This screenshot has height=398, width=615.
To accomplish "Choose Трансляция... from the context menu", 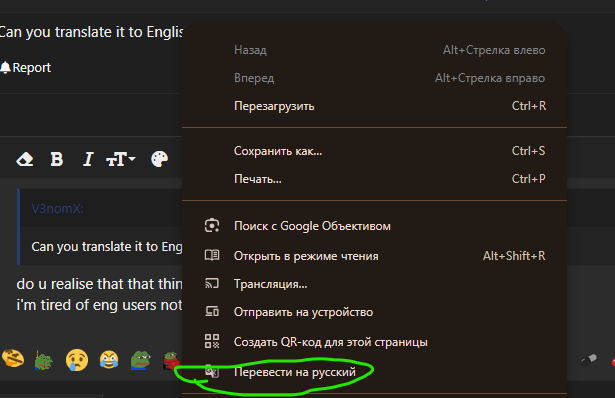I will coord(375,284).
